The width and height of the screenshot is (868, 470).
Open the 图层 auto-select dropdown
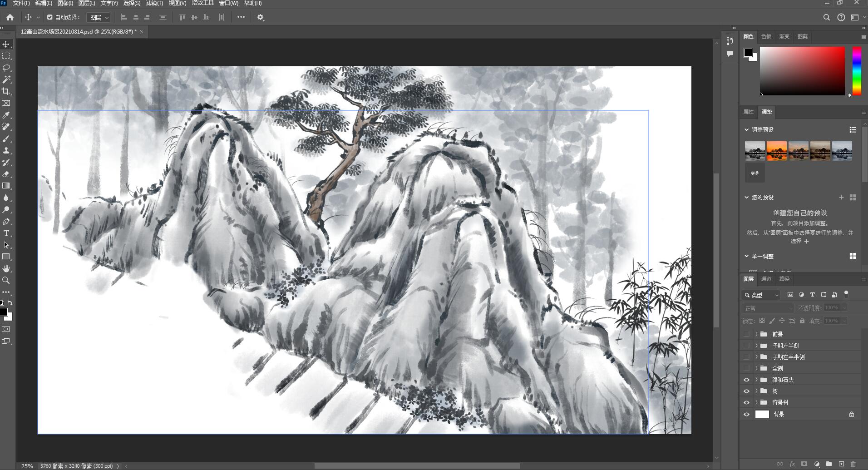[99, 17]
